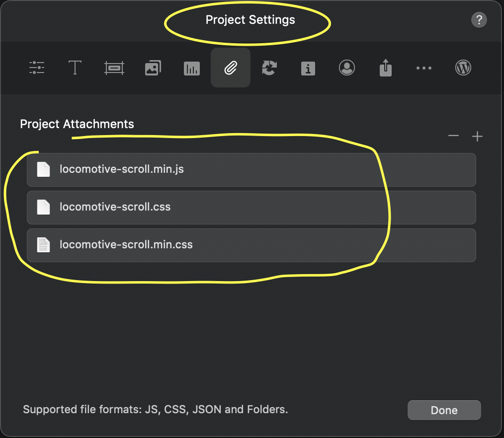Select the locomotive-scroll.css attachment row

click(251, 207)
